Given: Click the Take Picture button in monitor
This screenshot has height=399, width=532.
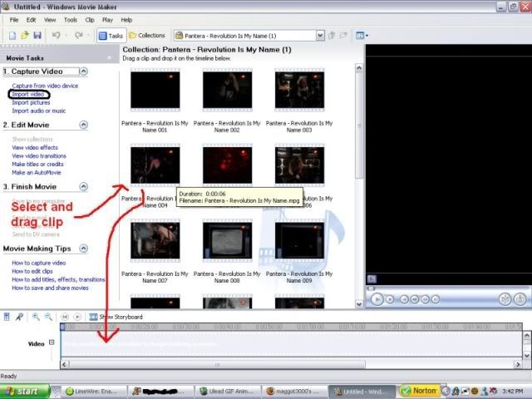Looking at the screenshot, I should coord(520,299).
